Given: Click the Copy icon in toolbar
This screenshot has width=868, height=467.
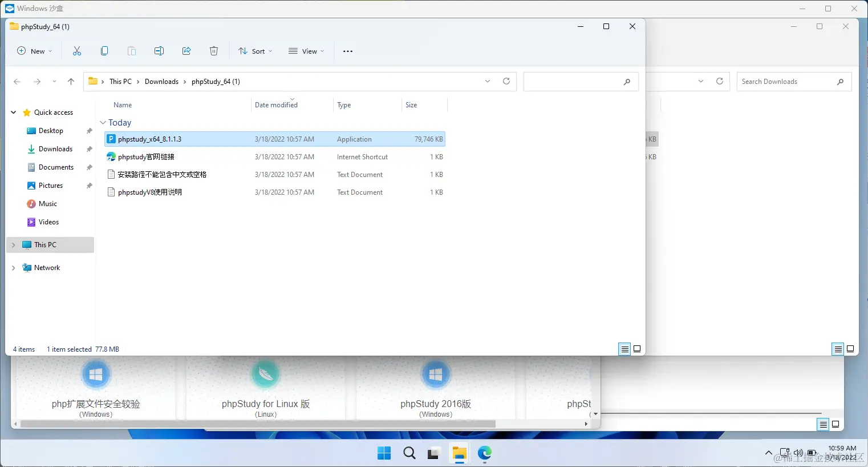Looking at the screenshot, I should tap(104, 51).
